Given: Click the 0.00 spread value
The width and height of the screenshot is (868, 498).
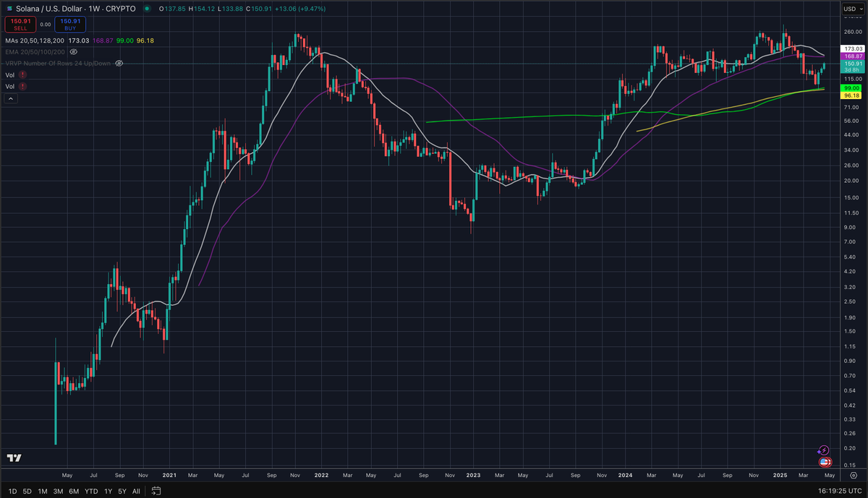Looking at the screenshot, I should point(45,24).
